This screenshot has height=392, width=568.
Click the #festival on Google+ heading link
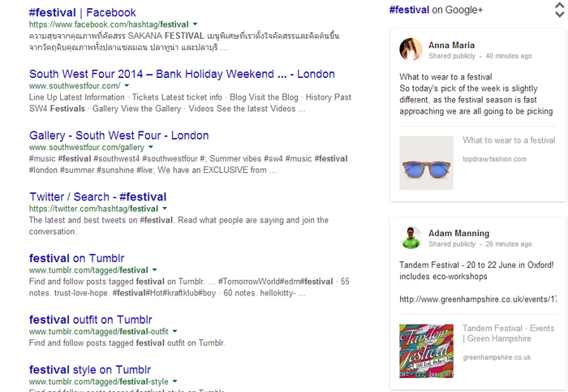point(436,10)
